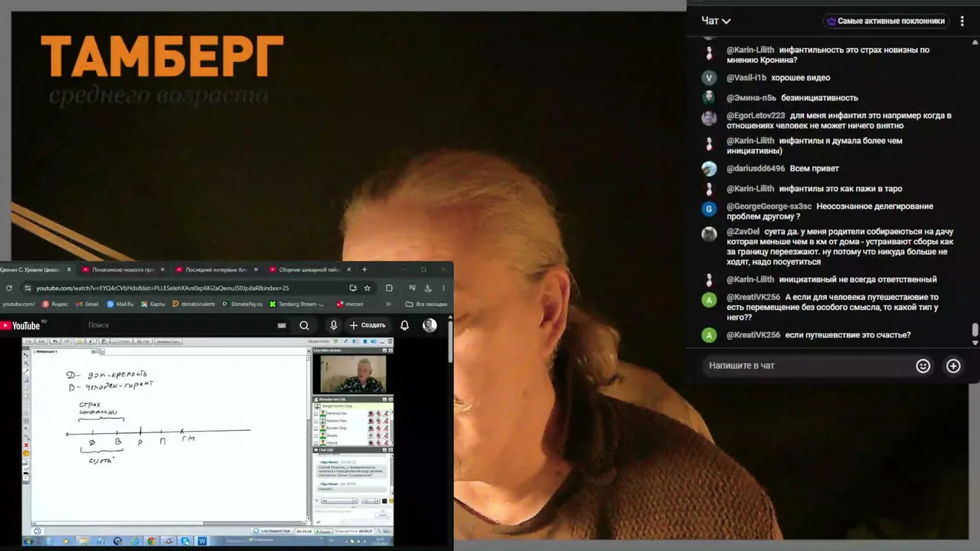Viewport: 980px width, 551px height.
Task: Open the Яндекс bookmark
Action: (55, 304)
